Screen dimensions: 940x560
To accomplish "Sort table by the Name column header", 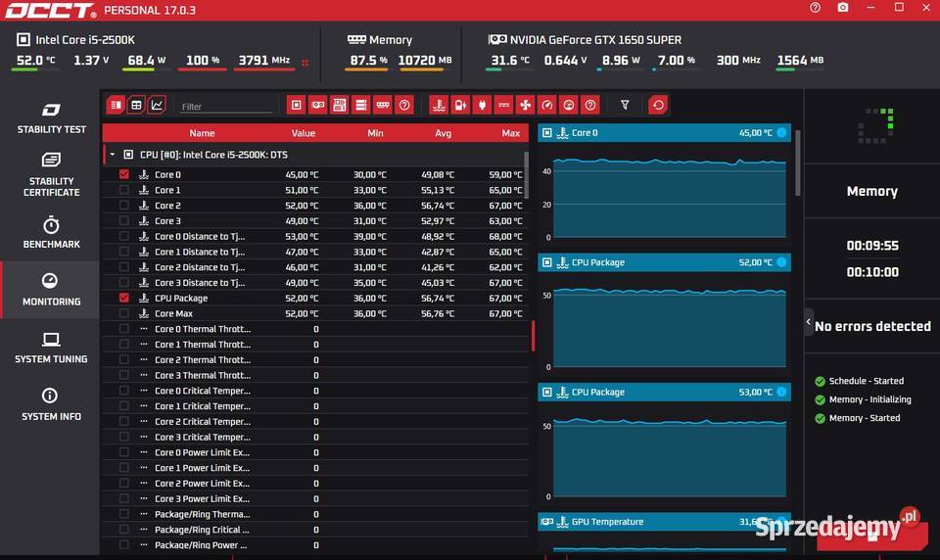I will coord(202,133).
